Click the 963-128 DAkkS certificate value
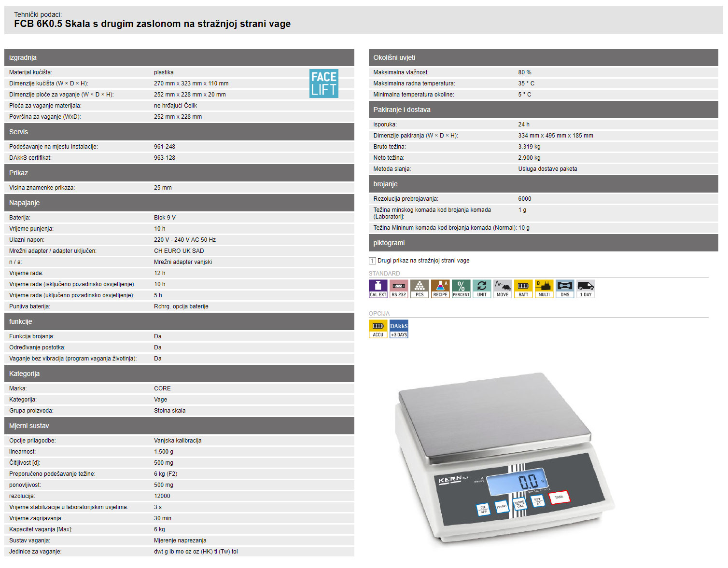The height and width of the screenshot is (568, 728). pyautogui.click(x=165, y=158)
